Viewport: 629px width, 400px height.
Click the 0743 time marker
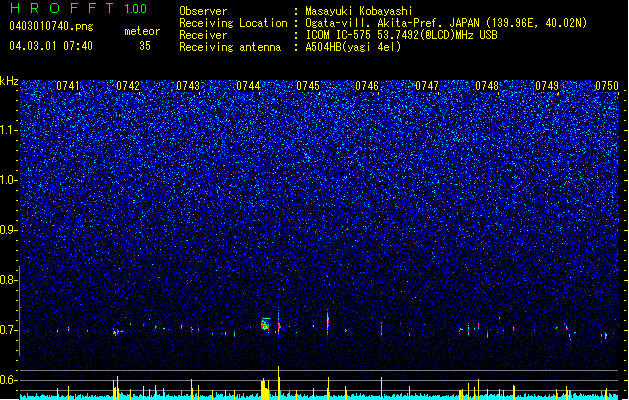(188, 86)
